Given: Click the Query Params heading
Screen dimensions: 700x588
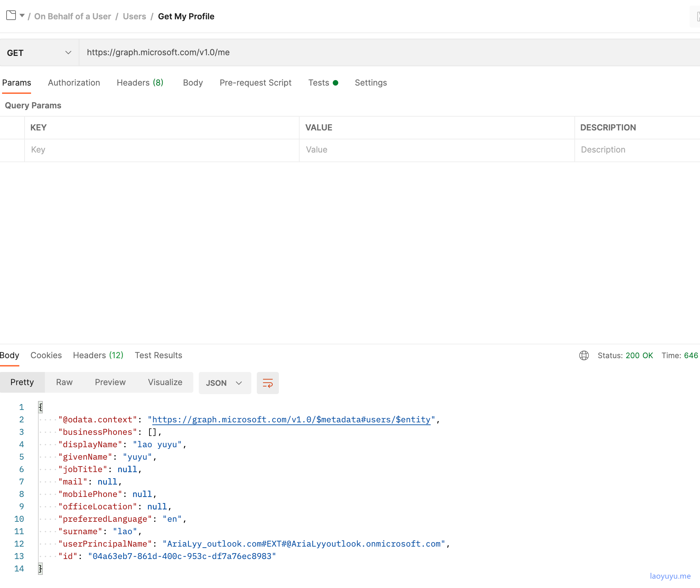Looking at the screenshot, I should click(33, 106).
